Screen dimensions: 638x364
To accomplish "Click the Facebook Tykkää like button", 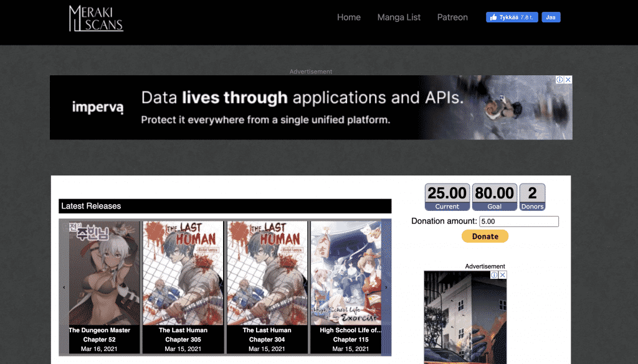I will (512, 17).
